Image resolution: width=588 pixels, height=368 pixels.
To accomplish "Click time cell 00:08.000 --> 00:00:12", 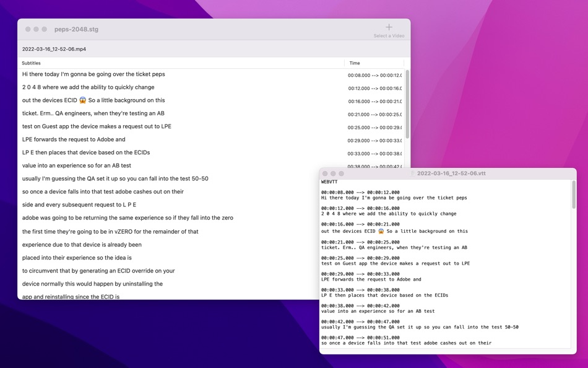I will tap(374, 76).
